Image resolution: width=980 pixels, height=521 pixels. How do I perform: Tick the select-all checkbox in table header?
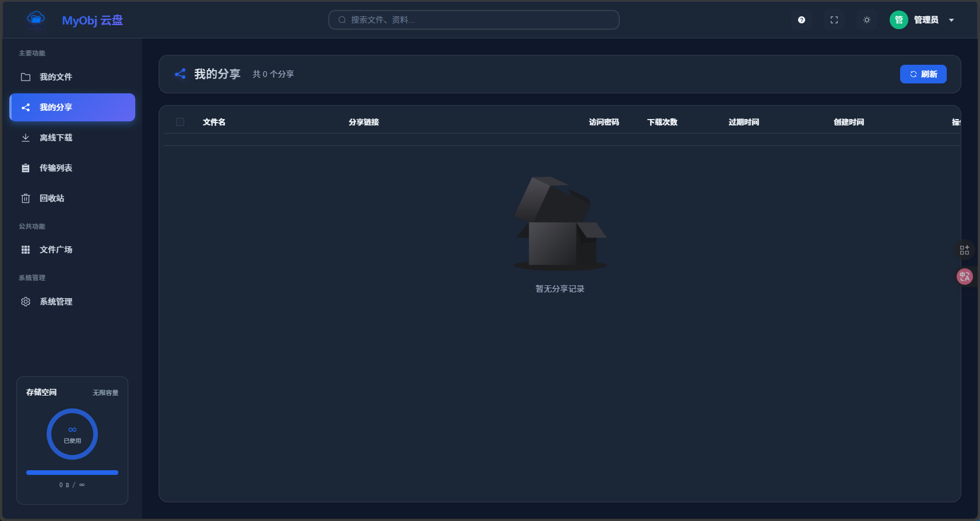(180, 122)
